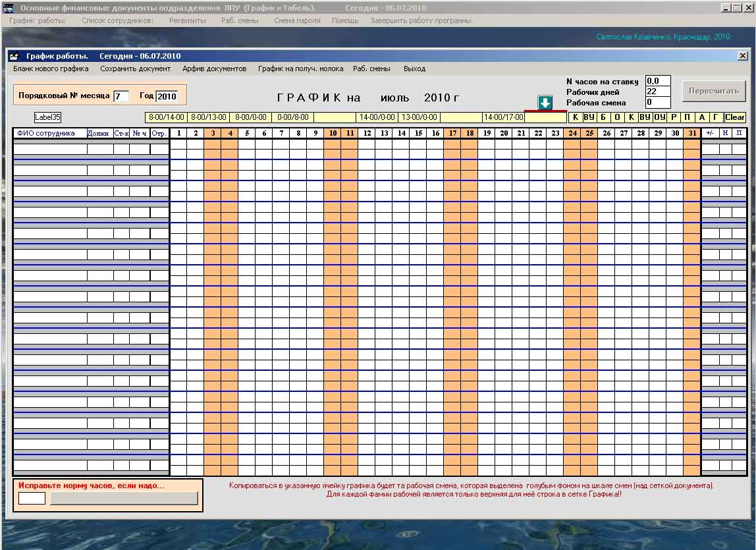
Task: Click the day 15 column header
Action: pyautogui.click(x=418, y=133)
